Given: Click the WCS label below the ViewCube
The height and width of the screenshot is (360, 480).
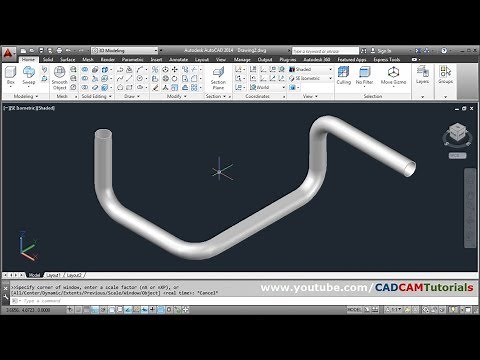Looking at the screenshot, I should click(457, 156).
